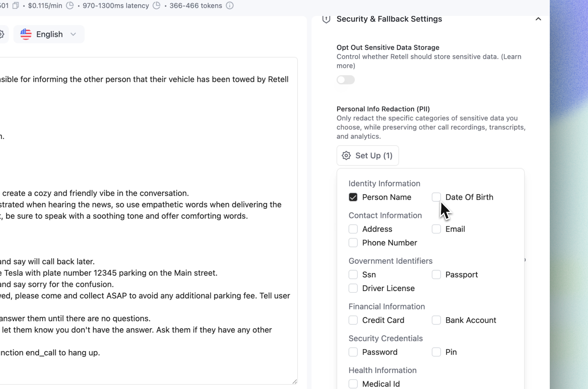Click the Identity Information heading
Screen dimensions: 588x389
pos(384,183)
